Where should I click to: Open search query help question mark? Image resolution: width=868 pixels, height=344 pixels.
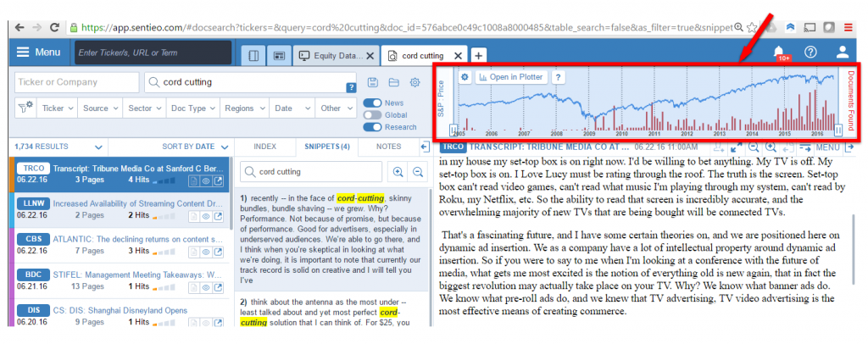pyautogui.click(x=350, y=87)
